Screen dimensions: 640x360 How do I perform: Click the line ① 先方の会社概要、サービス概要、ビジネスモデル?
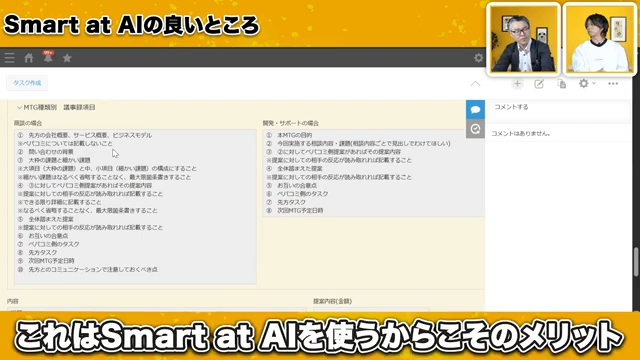click(84, 135)
